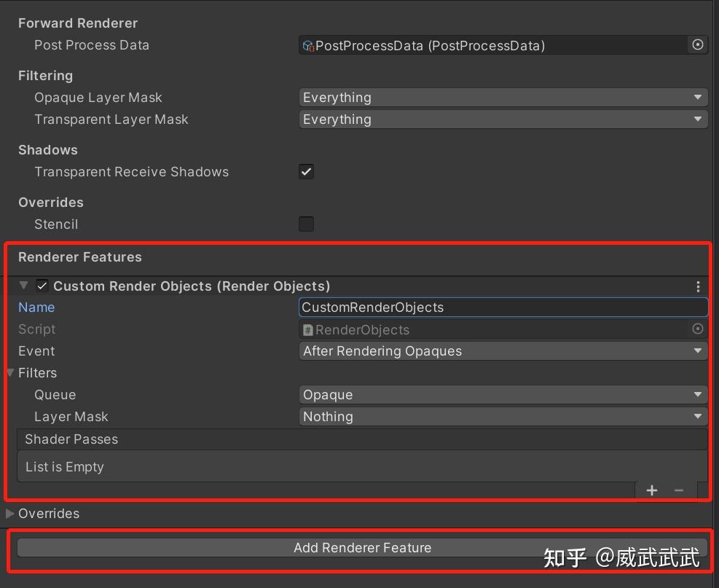Viewport: 719px width, 588px height.
Task: Open the Event dropdown showing After Rendering Opaques
Action: (x=503, y=350)
